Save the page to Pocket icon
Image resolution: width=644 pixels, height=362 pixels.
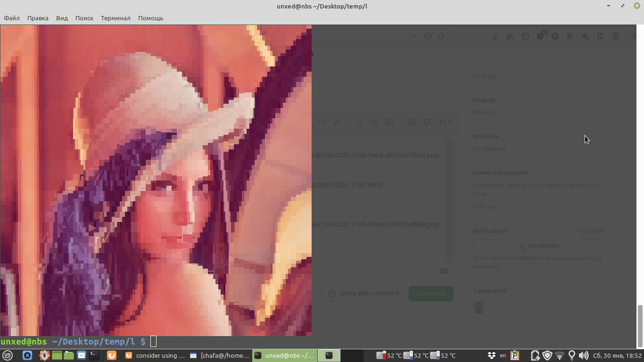(428, 36)
